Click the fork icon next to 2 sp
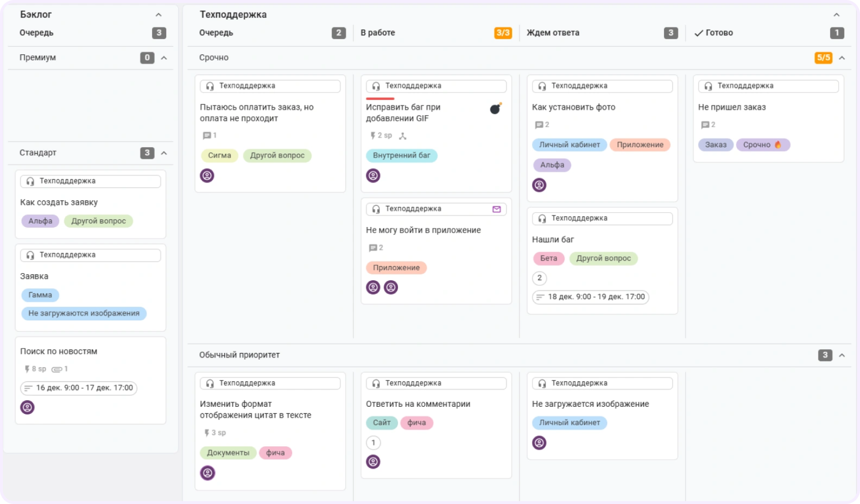 403,136
